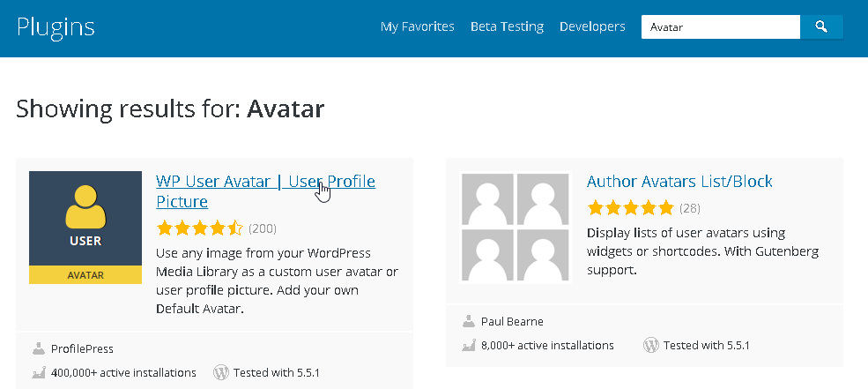Screen dimensions: 868x389
Task: Click Tested with 5.5.1 under Paul Bearne
Action: [707, 345]
